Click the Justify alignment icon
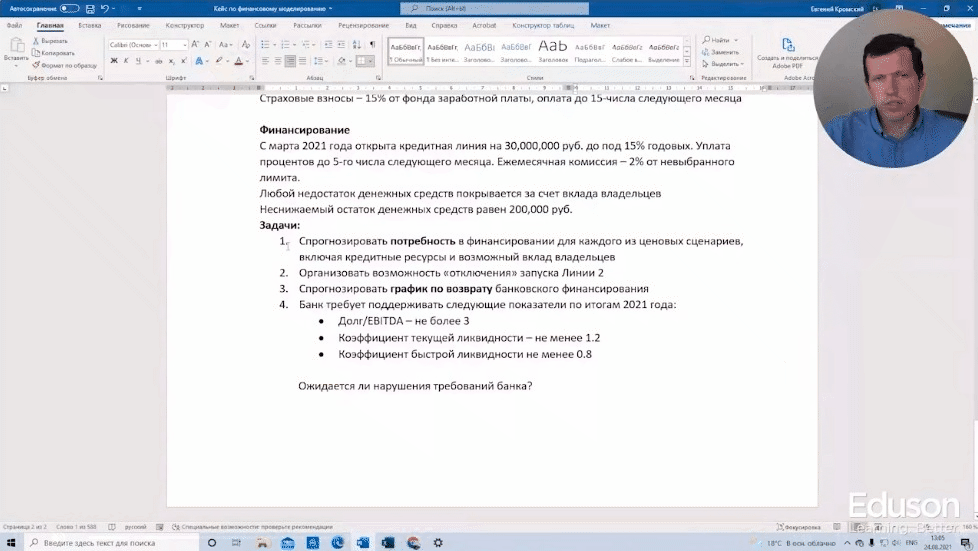978x551 pixels. pyautogui.click(x=303, y=61)
